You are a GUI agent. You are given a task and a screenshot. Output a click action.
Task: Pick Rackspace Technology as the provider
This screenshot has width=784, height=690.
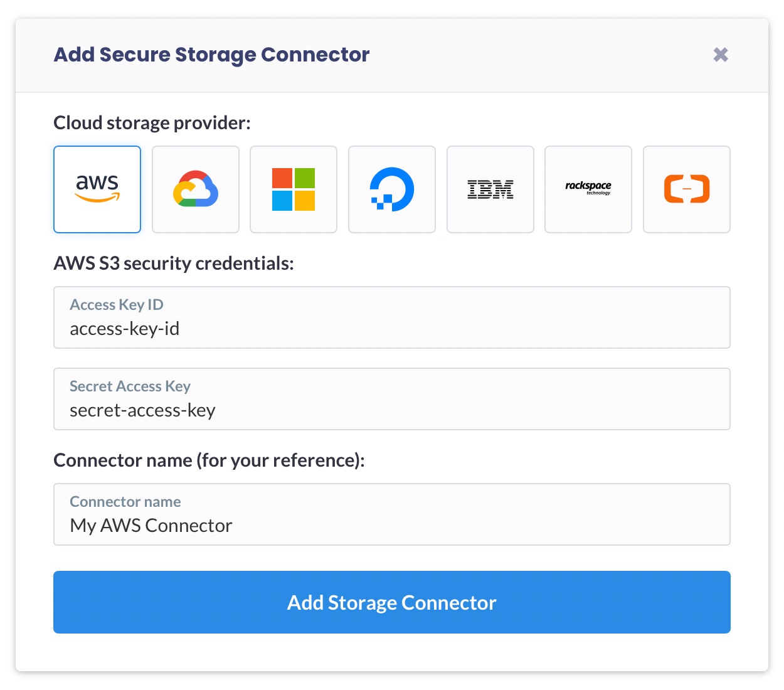click(x=588, y=189)
